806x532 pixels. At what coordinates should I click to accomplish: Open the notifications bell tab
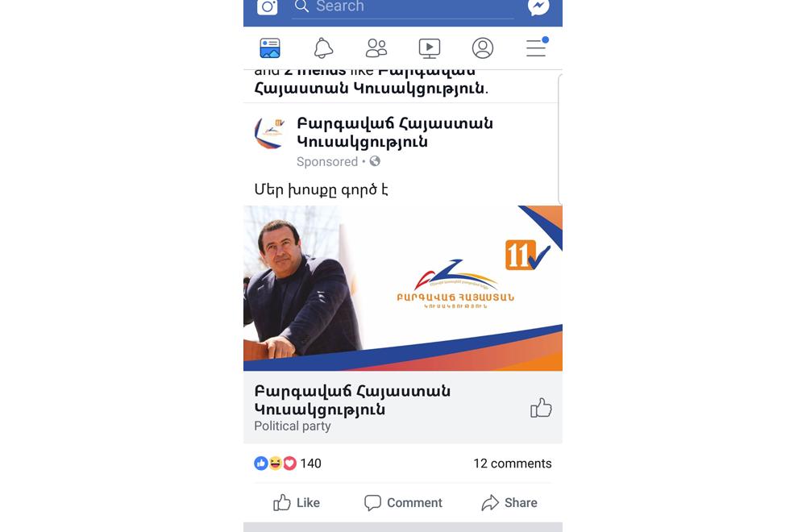323,48
